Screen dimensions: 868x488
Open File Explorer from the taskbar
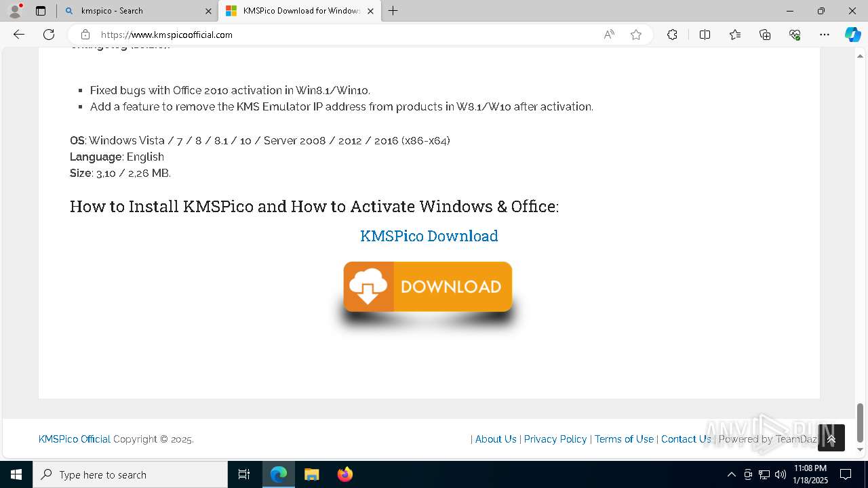click(x=311, y=474)
